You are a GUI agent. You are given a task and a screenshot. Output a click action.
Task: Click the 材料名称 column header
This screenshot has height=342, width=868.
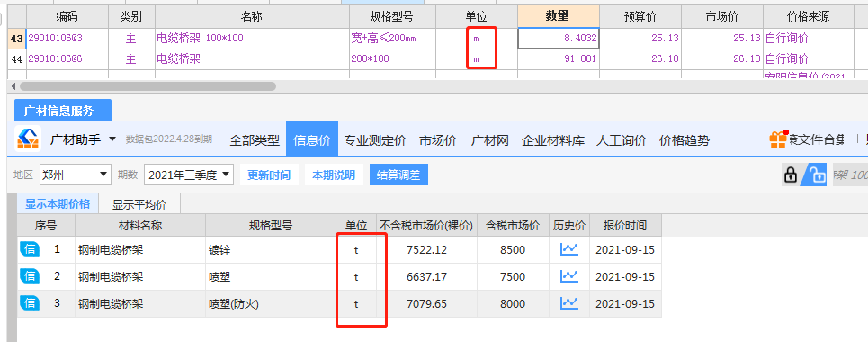point(140,226)
